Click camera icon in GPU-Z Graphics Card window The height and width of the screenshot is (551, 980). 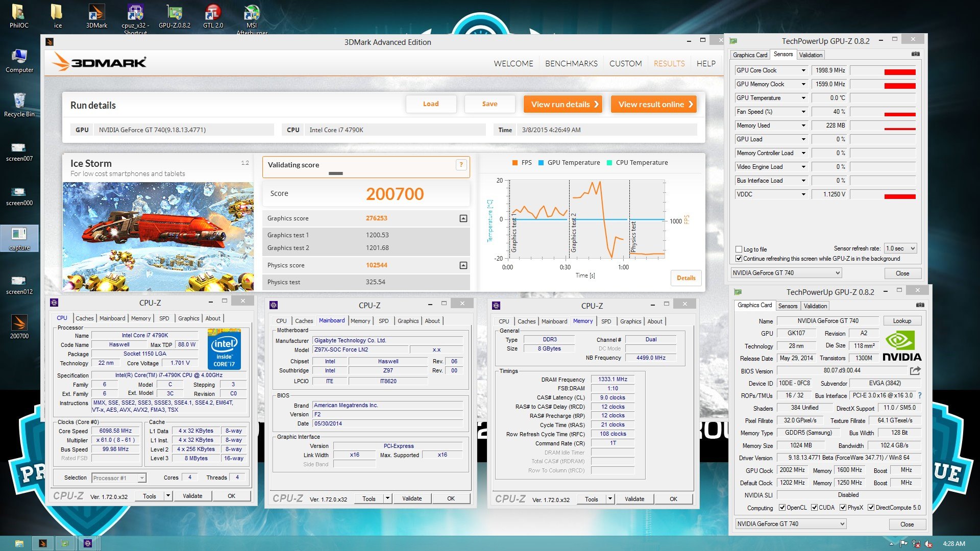click(x=920, y=305)
